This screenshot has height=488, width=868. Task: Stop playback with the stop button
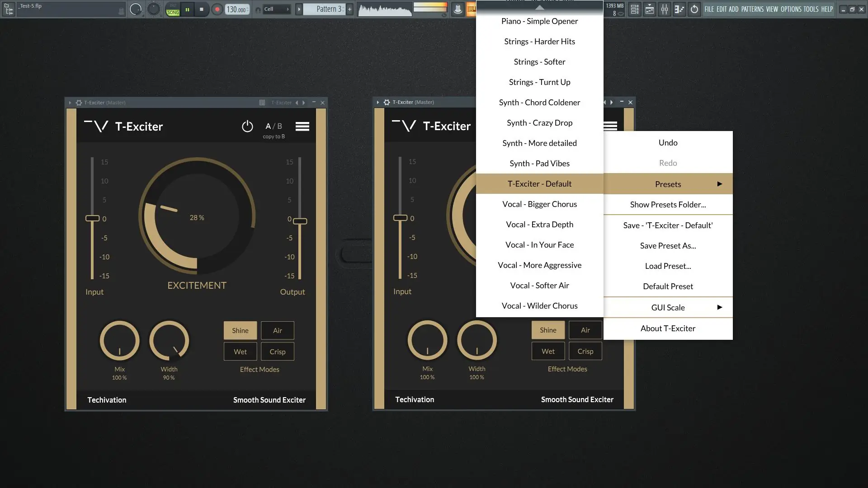(202, 9)
